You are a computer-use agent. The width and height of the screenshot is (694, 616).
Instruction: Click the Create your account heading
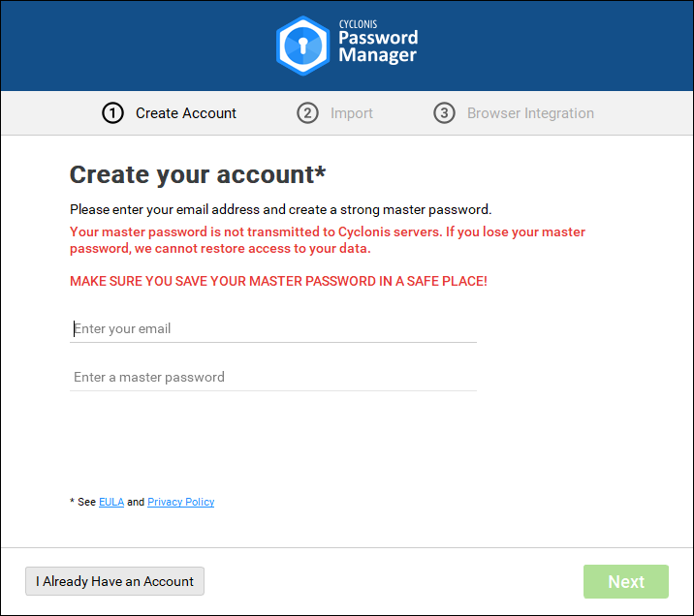click(198, 174)
